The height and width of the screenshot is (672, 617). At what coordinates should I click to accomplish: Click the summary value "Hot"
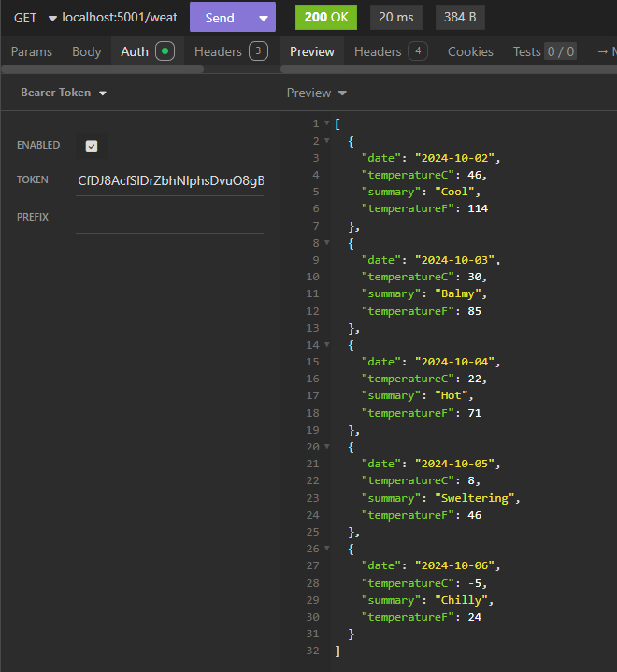point(452,395)
